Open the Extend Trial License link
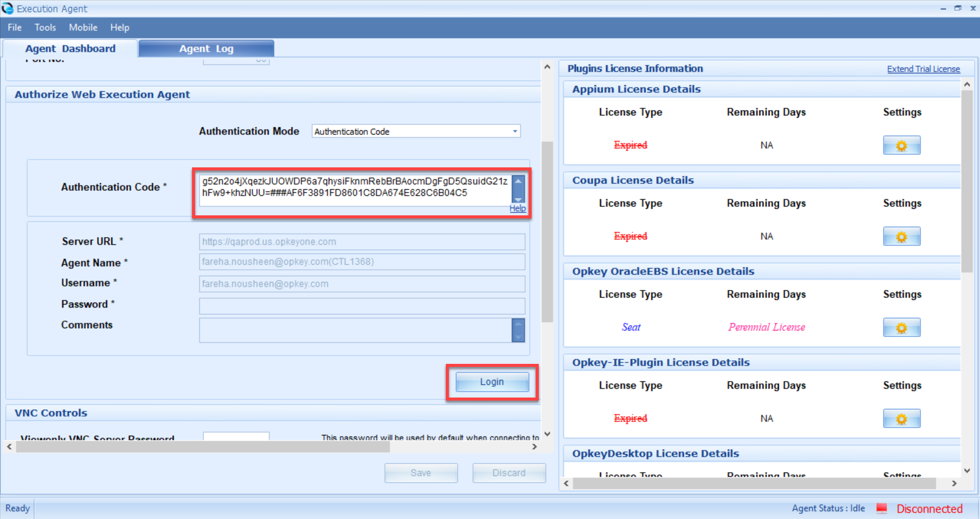This screenshot has height=519, width=980. coord(923,69)
